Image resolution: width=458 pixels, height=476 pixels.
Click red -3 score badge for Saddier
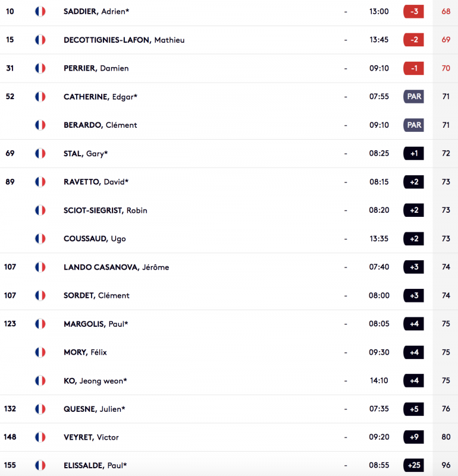(413, 11)
